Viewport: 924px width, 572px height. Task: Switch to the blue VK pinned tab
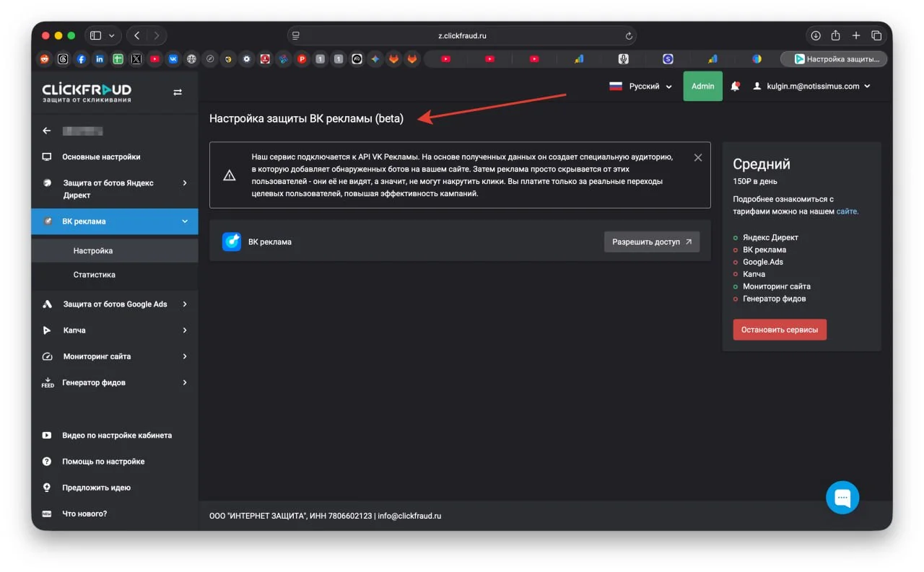point(173,59)
